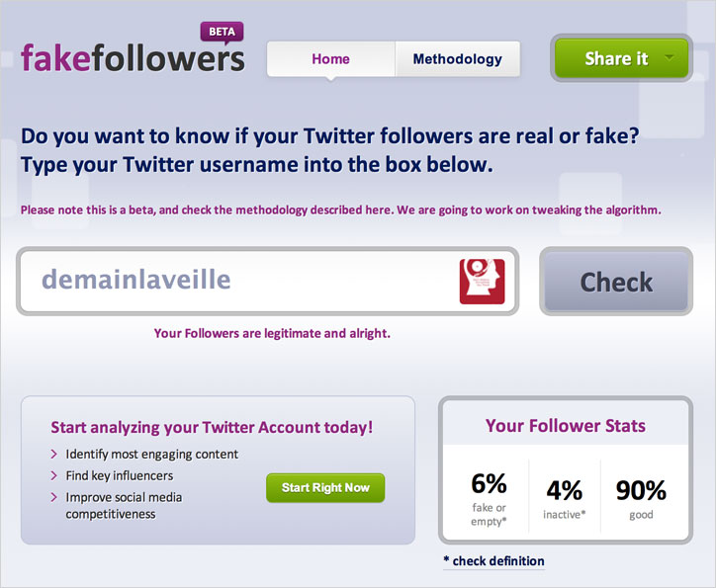The image size is (716, 588).
Task: Select the 6% fake or empty stat
Action: (x=489, y=499)
